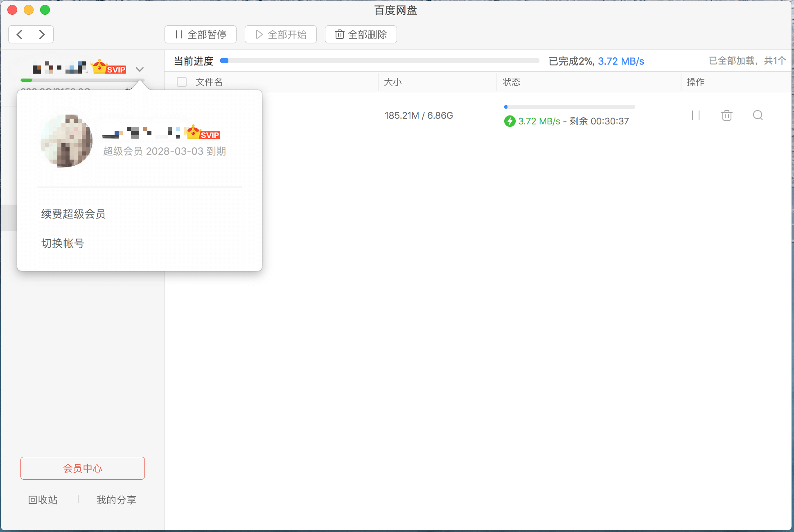794x532 pixels.
Task: Click the back navigation arrow
Action: tap(20, 34)
